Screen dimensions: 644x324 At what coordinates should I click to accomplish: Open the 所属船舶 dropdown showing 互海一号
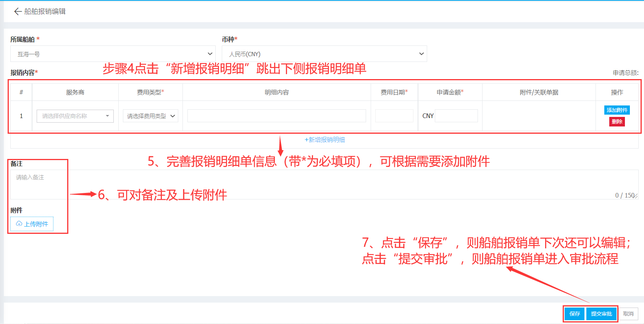pos(113,54)
